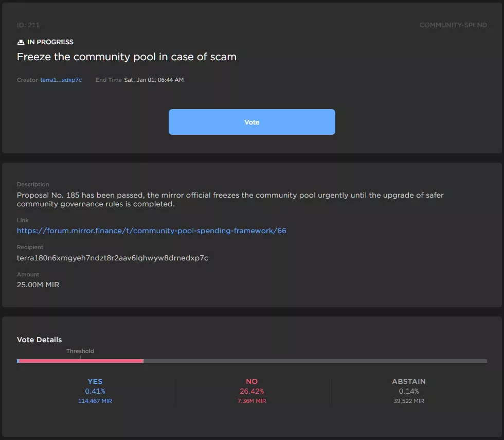Open the forum.mirror.finance framework link
The image size is (504, 440).
tap(151, 231)
